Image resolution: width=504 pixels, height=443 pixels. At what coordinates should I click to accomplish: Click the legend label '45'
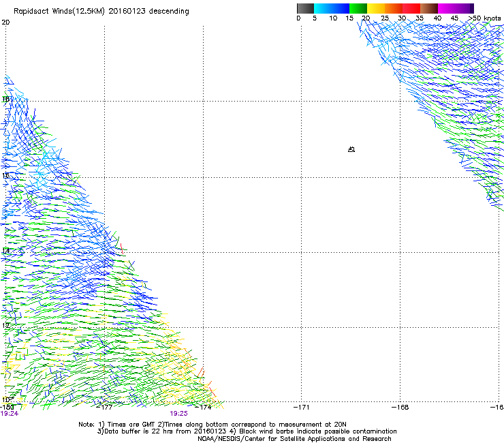pyautogui.click(x=454, y=18)
